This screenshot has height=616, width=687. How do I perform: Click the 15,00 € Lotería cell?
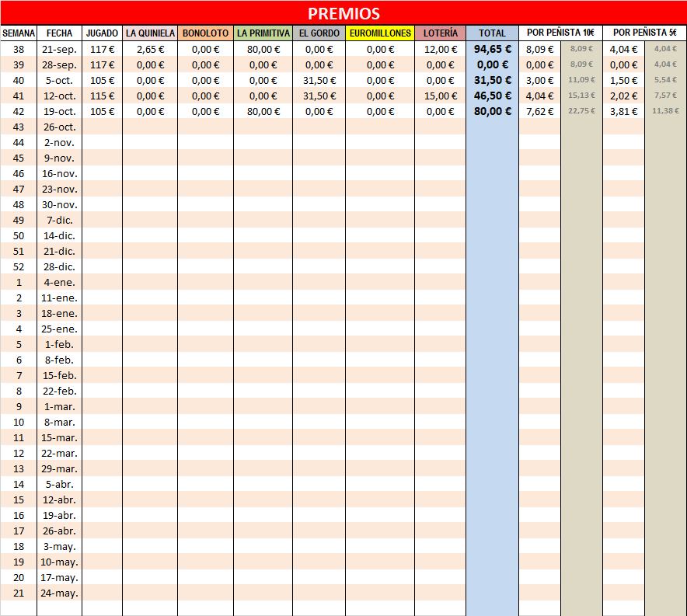point(440,96)
